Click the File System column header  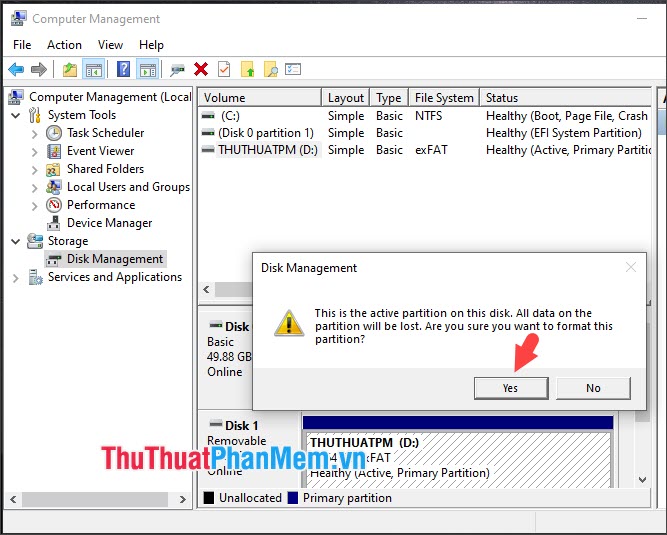444,98
